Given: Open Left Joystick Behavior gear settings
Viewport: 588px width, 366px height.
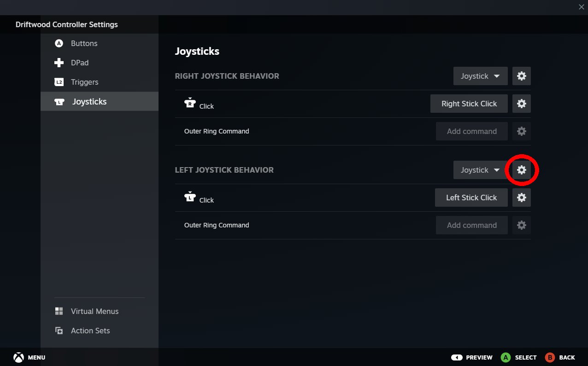Looking at the screenshot, I should 522,170.
